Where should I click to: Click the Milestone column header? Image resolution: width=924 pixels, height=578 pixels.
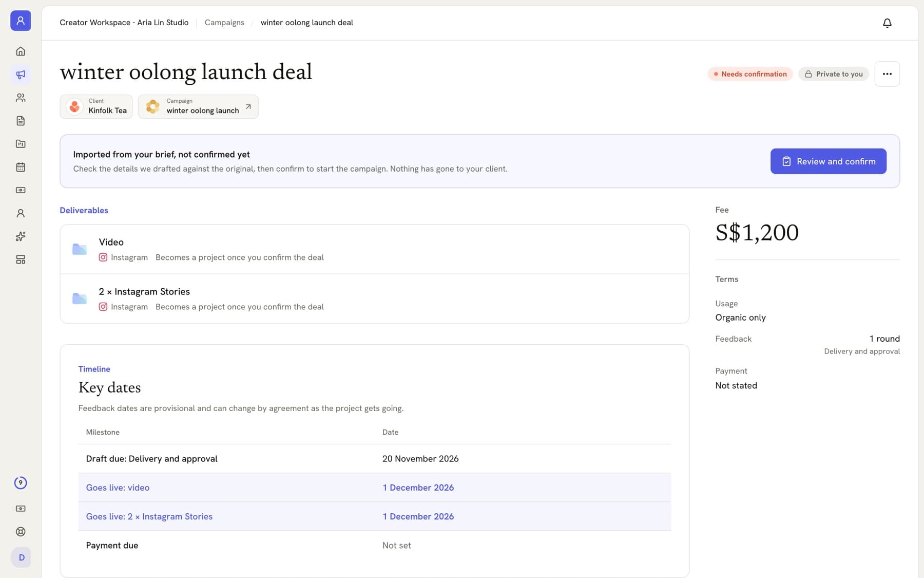(103, 432)
